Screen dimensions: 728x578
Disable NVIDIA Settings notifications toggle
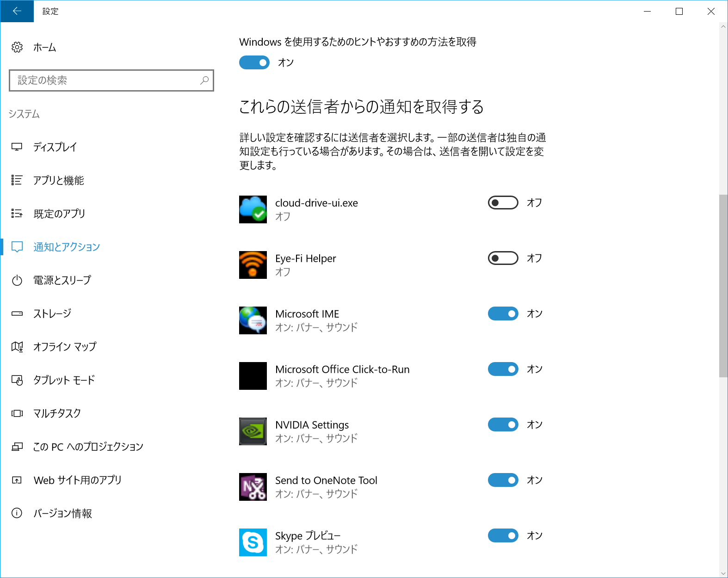(x=503, y=424)
